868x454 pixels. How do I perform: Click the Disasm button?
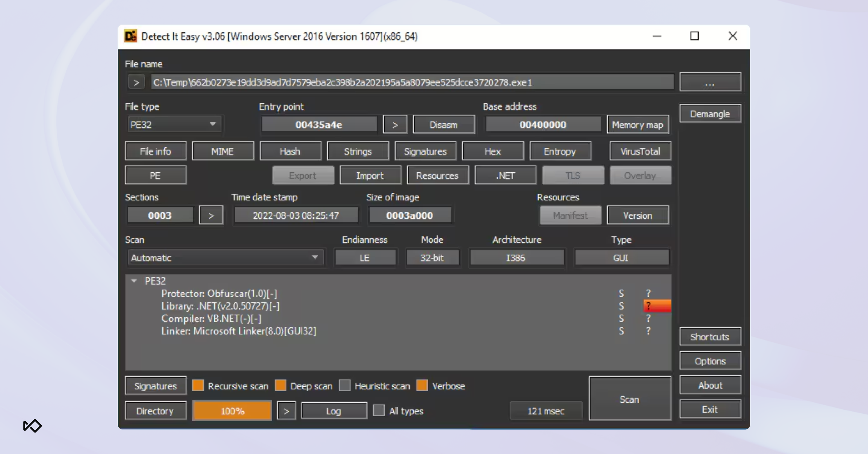click(444, 125)
